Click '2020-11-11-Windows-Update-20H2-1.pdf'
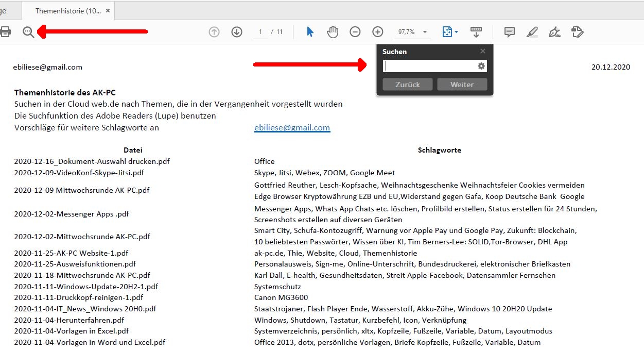This screenshot has width=644, height=350. pos(86,287)
